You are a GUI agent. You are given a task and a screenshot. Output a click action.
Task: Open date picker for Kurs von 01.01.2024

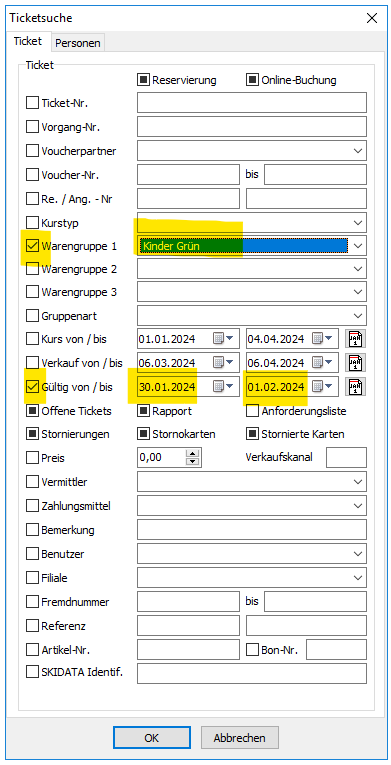(224, 339)
